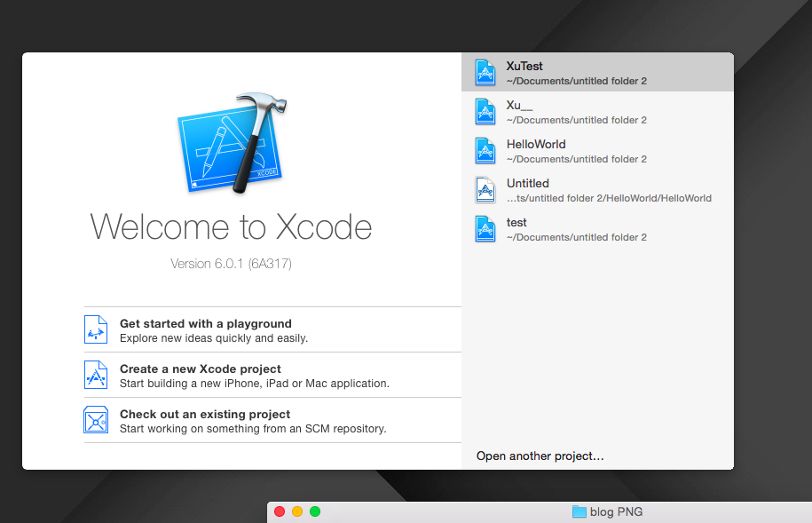Click the SCM repository checkout vault icon
The image size is (812, 523).
pos(96,420)
